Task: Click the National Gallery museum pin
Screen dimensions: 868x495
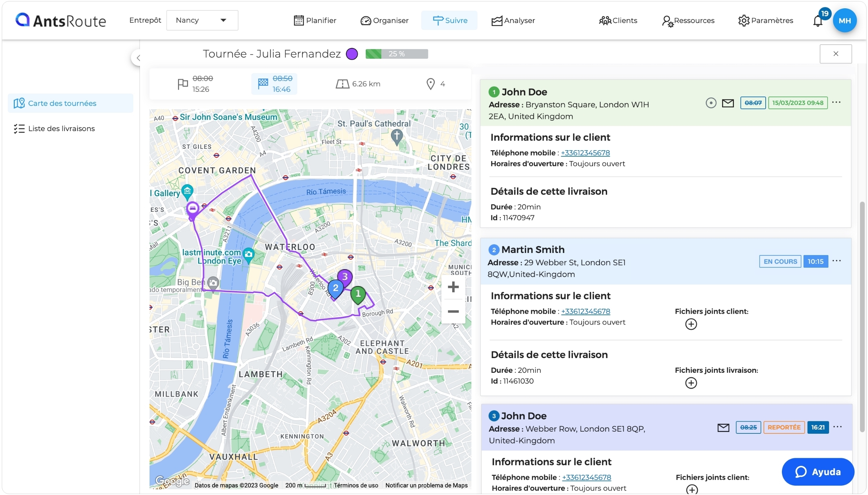Action: coord(187,192)
